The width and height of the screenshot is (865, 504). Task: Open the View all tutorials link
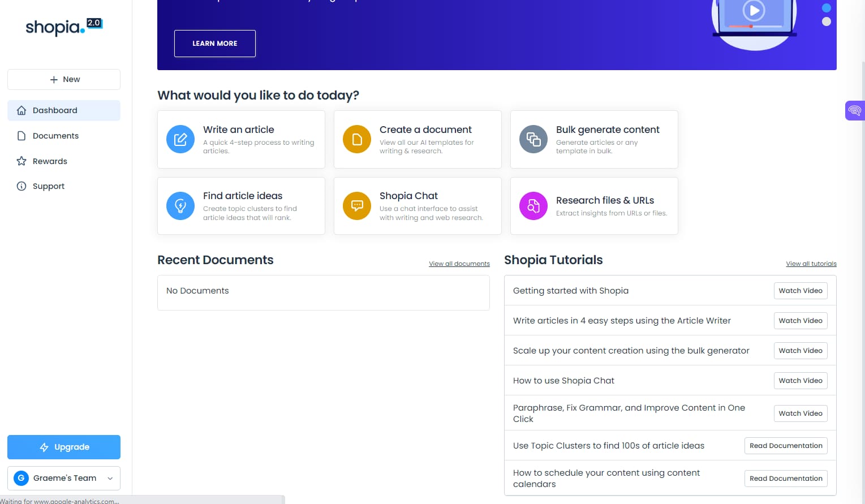point(811,264)
